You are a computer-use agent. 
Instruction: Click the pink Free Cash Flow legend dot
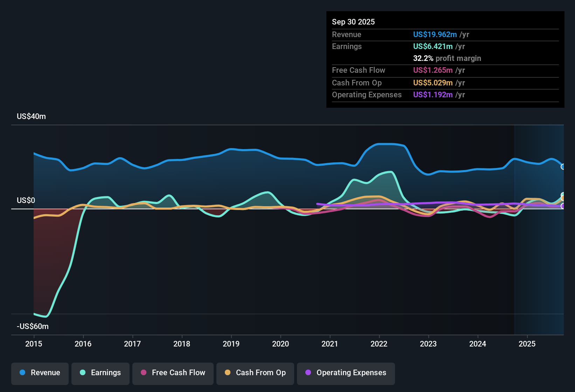(143, 373)
